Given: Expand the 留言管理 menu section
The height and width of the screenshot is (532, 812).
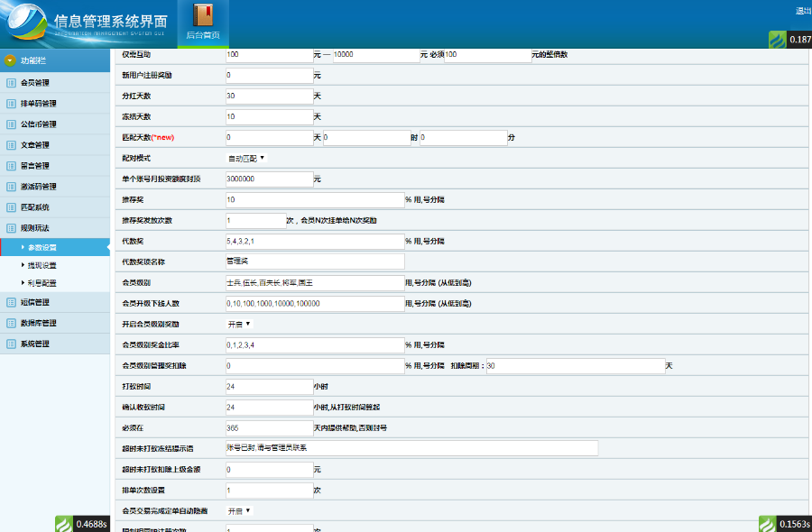Looking at the screenshot, I should coord(35,166).
